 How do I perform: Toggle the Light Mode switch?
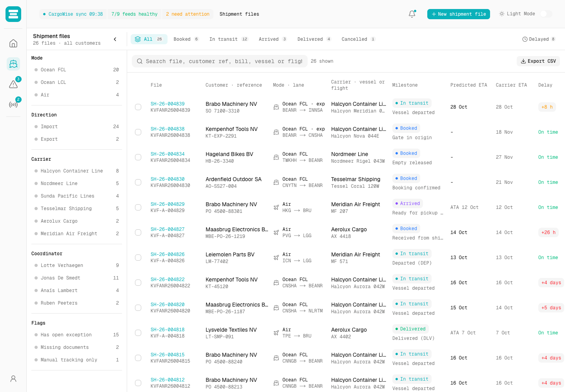click(546, 14)
